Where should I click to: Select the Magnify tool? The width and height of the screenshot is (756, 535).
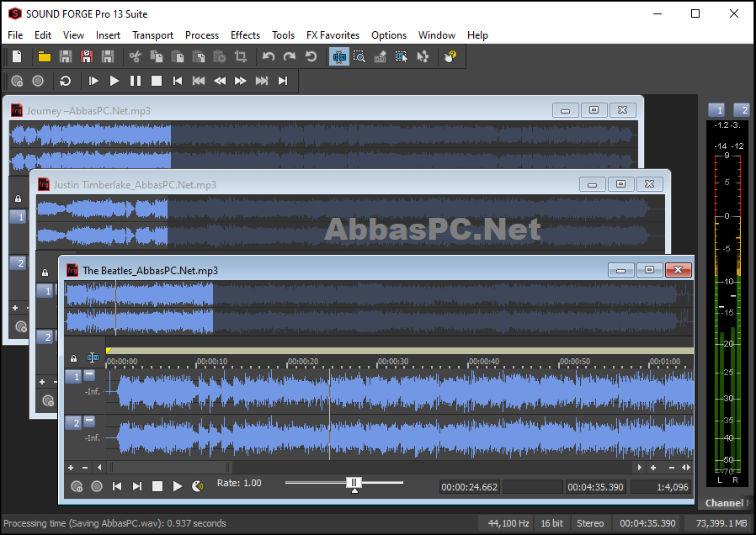[x=359, y=57]
